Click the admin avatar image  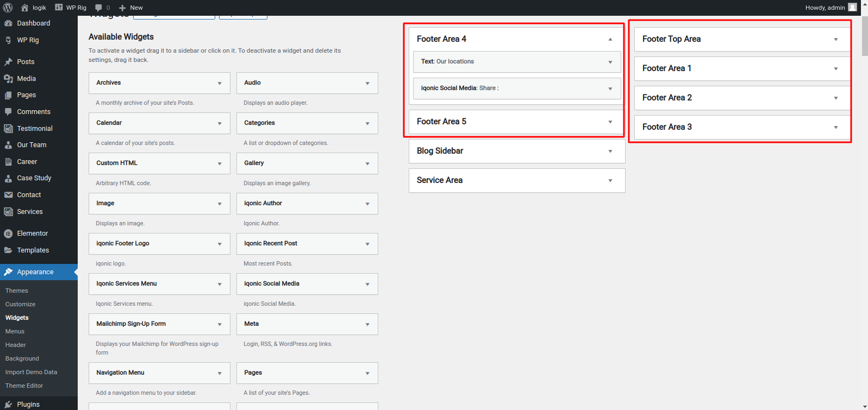(852, 8)
